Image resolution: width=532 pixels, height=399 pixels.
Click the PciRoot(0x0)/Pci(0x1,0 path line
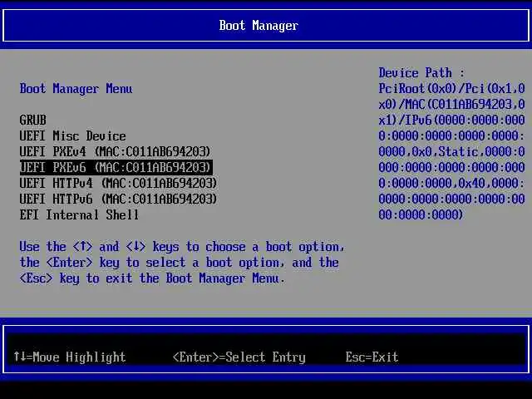pos(451,89)
